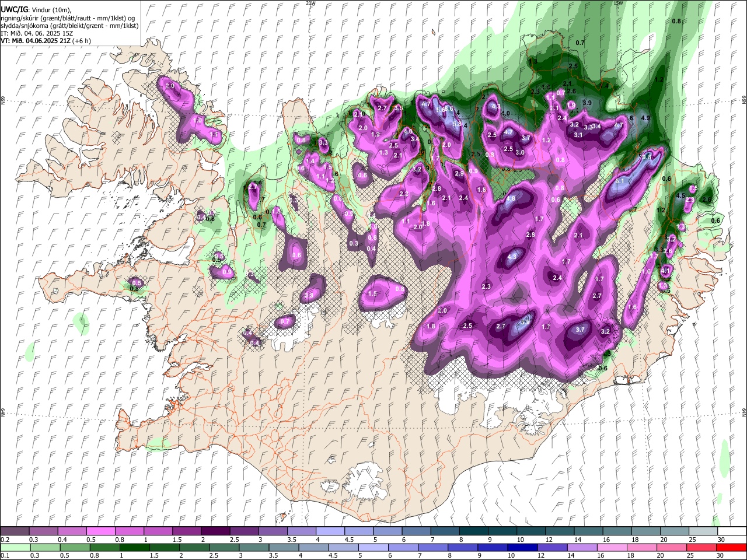
Task: Click the bright pink snow swatch between 0.5 and 0.8
Action: click(100, 531)
